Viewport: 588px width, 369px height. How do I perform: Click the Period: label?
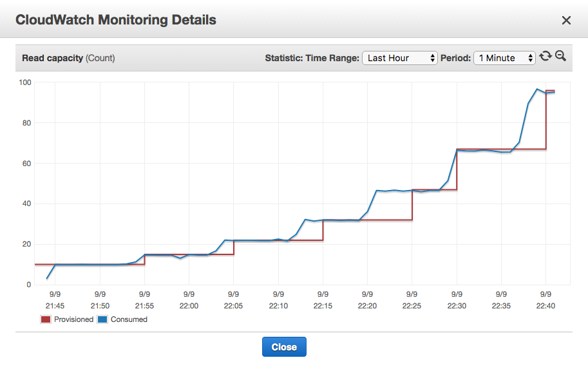point(455,58)
